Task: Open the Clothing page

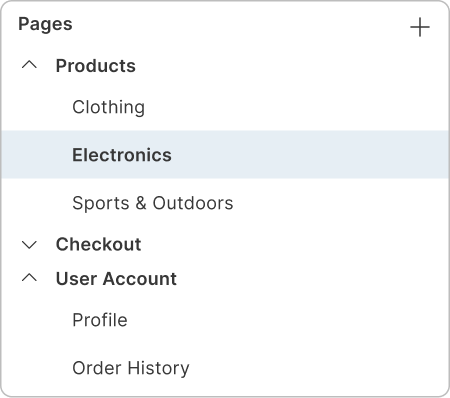Action: tap(109, 107)
